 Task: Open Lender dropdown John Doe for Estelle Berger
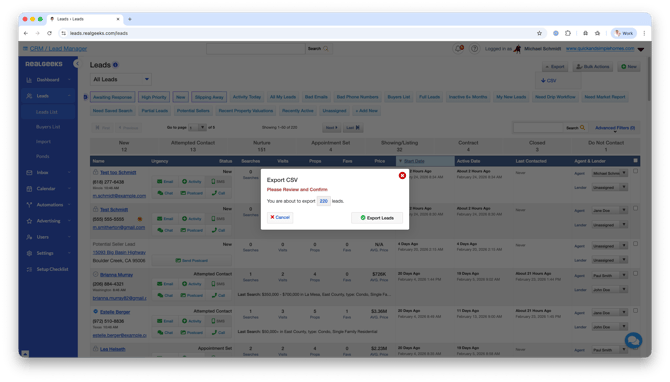click(609, 327)
